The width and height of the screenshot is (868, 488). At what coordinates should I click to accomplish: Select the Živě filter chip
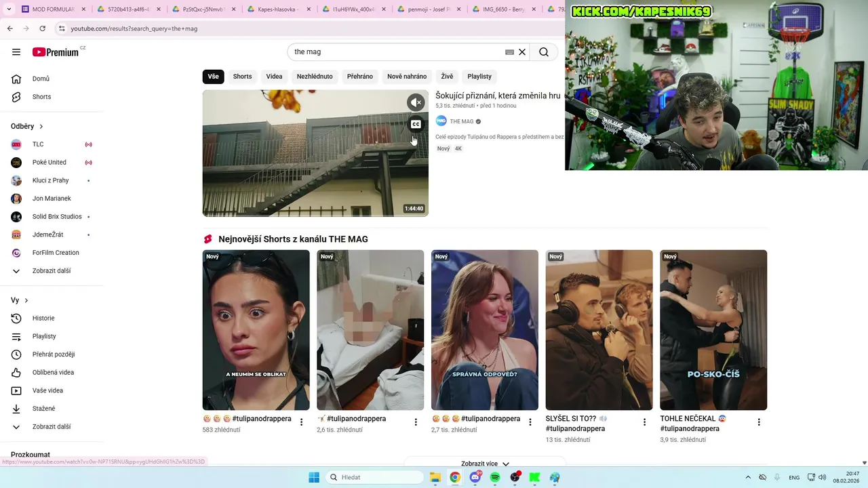447,77
